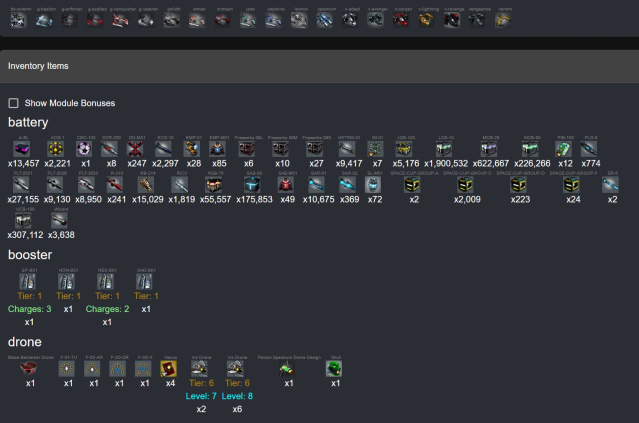Click the Blaze Berserker Drone icon
The image size is (639, 423).
28,369
